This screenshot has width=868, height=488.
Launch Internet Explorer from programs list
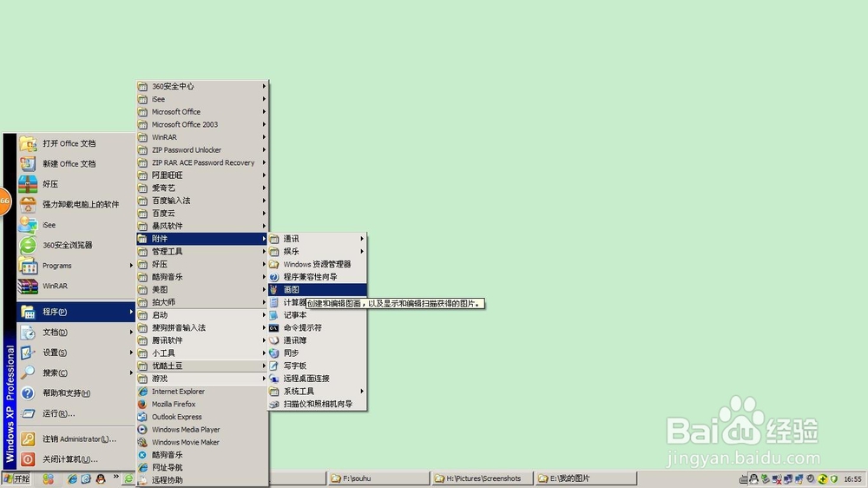[202, 392]
